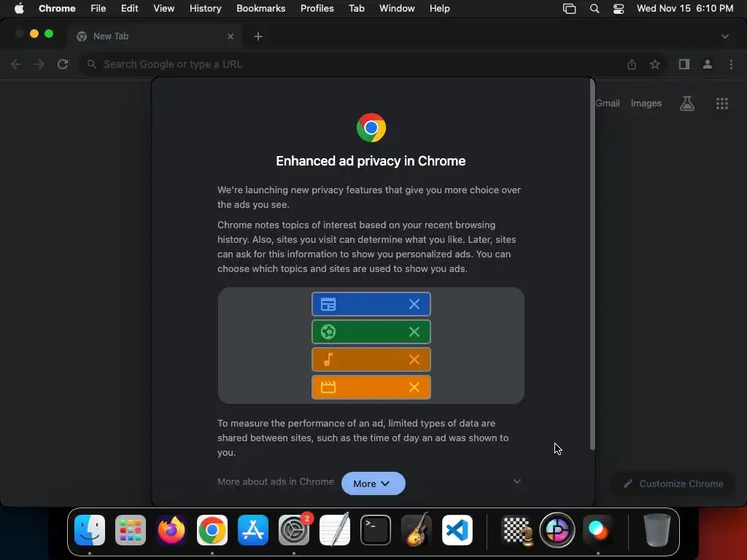Screen dimensions: 747x560
Task: Expand More about ads in Chrome
Action: pyautogui.click(x=517, y=481)
